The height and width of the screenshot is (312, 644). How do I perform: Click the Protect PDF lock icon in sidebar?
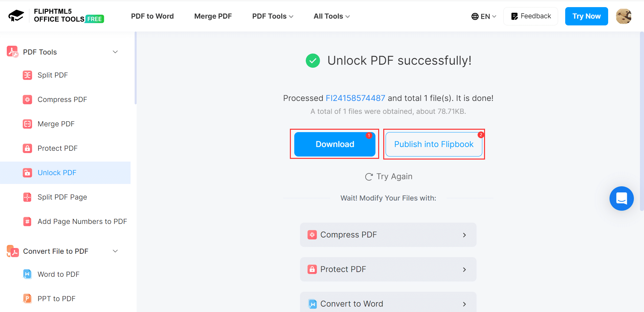[27, 148]
